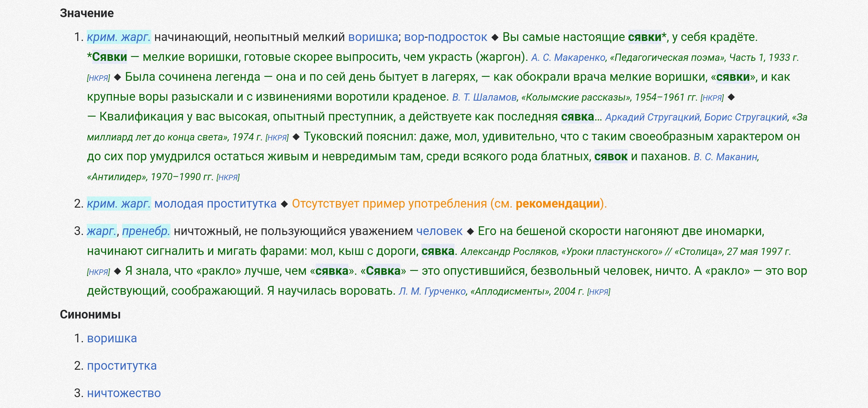Open 'молодая проститутка' link
Image resolution: width=868 pixels, height=408 pixels.
(x=215, y=204)
